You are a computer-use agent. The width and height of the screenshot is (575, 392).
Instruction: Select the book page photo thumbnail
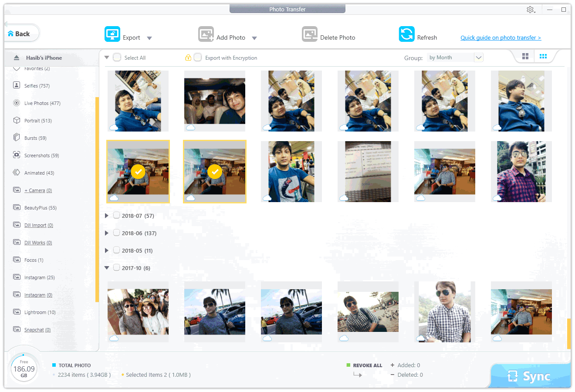coord(368,172)
